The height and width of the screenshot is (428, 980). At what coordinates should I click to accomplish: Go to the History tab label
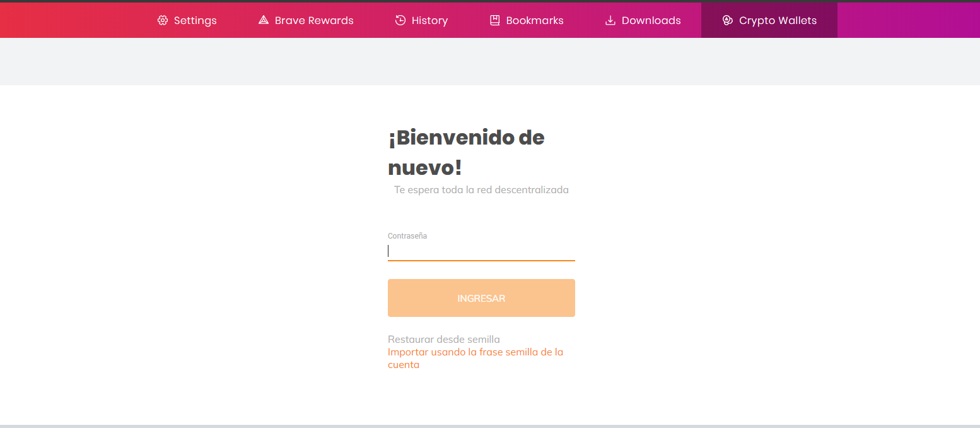point(429,20)
